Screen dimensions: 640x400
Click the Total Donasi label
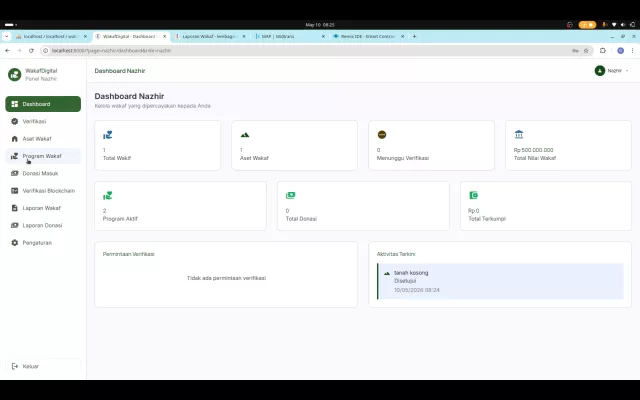click(x=301, y=219)
